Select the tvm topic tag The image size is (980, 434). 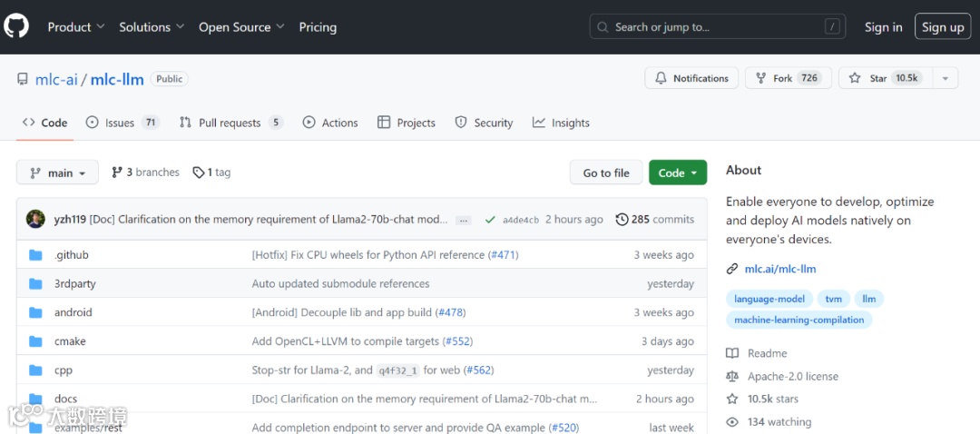(x=833, y=299)
